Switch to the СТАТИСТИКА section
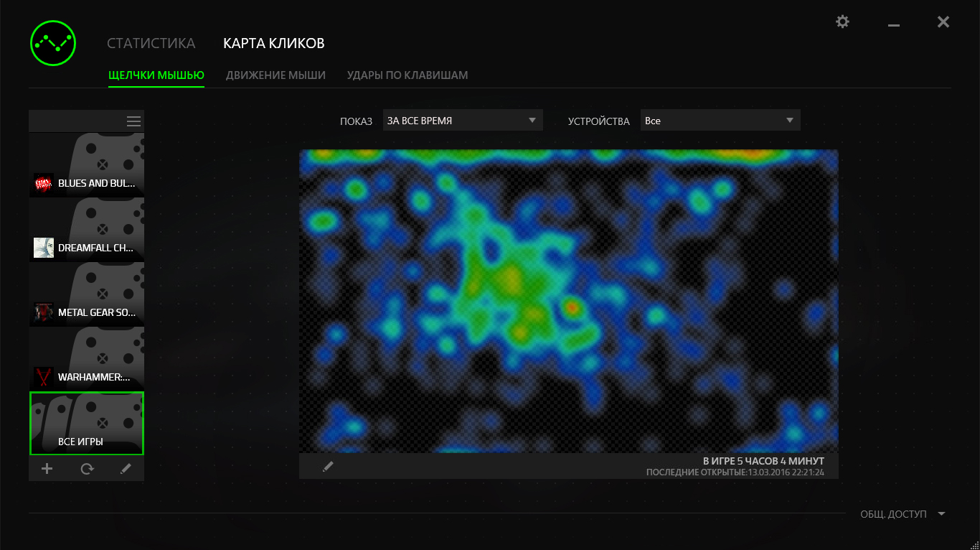 point(151,44)
